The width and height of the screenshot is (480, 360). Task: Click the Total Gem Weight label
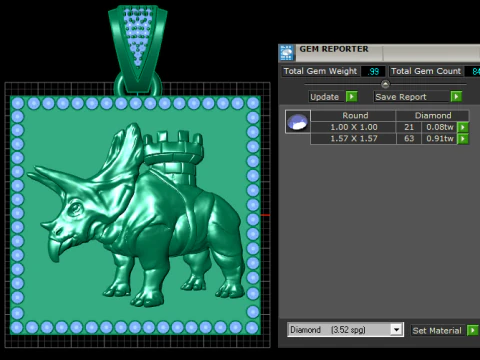[320, 71]
